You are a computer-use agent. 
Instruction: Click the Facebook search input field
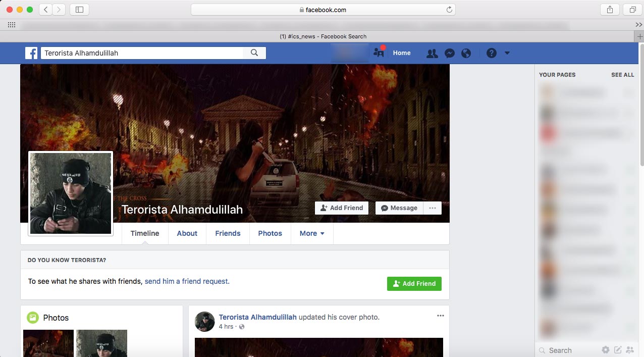[141, 53]
